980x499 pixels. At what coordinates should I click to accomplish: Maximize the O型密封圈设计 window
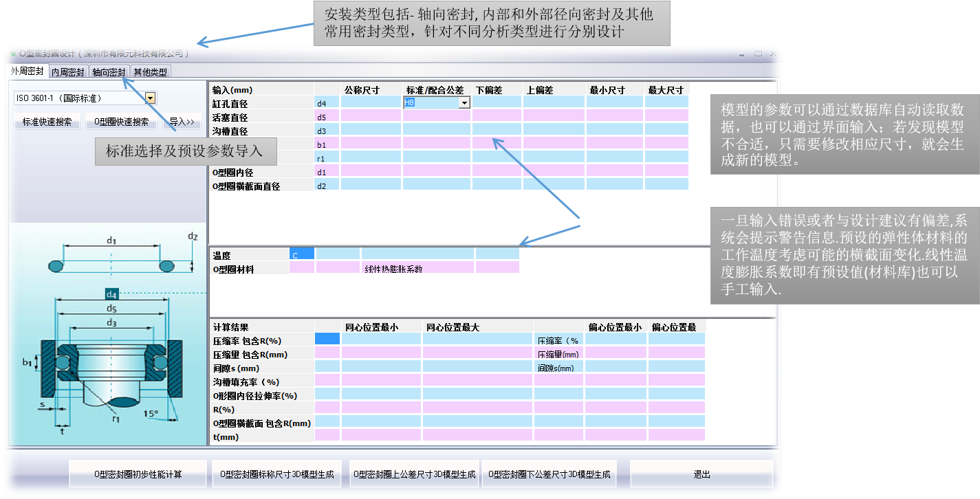tap(758, 53)
